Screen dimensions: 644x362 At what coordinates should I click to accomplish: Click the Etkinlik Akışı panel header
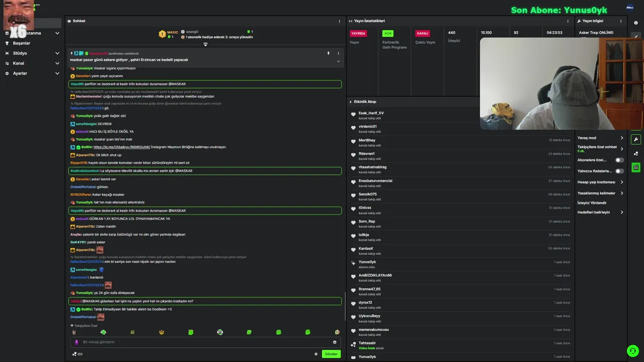click(x=365, y=102)
